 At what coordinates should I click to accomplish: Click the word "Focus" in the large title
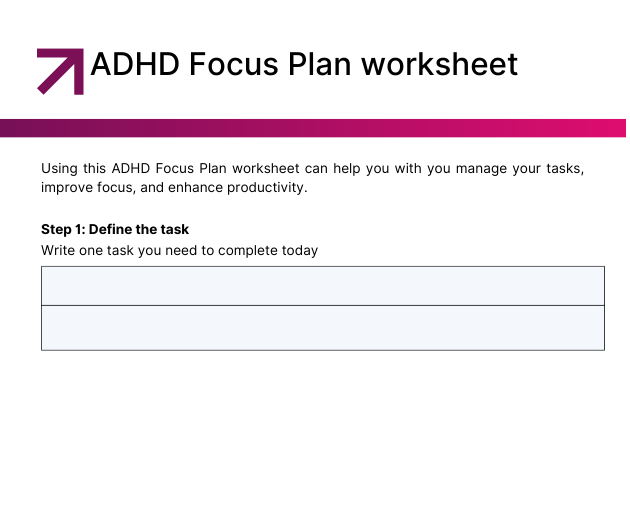(233, 64)
